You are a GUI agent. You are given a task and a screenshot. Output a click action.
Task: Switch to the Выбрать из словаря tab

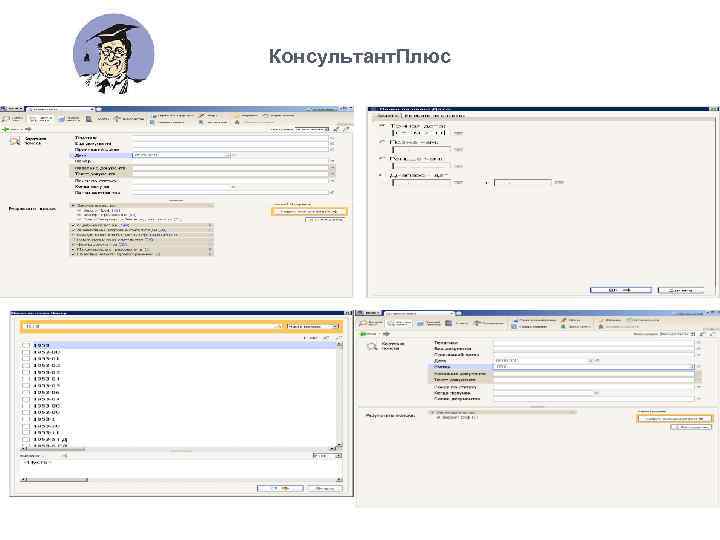434,116
